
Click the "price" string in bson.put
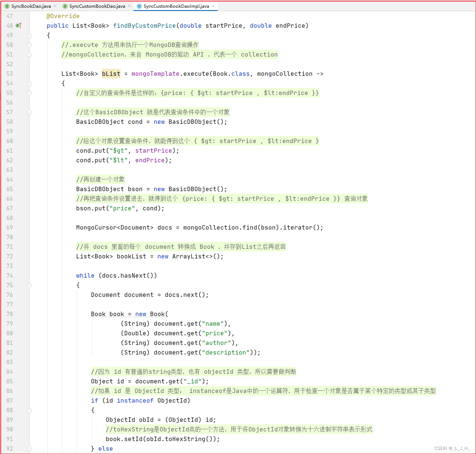(x=122, y=209)
